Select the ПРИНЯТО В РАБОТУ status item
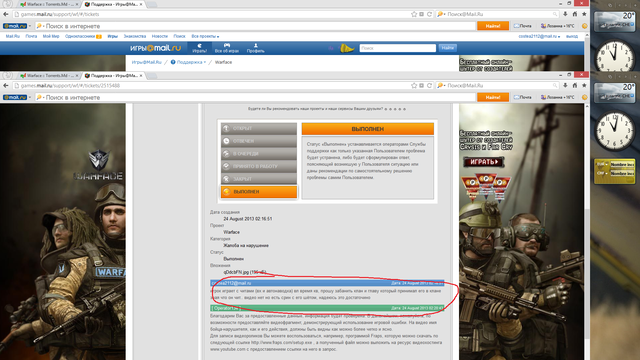This screenshot has height=360, width=640. (259, 167)
